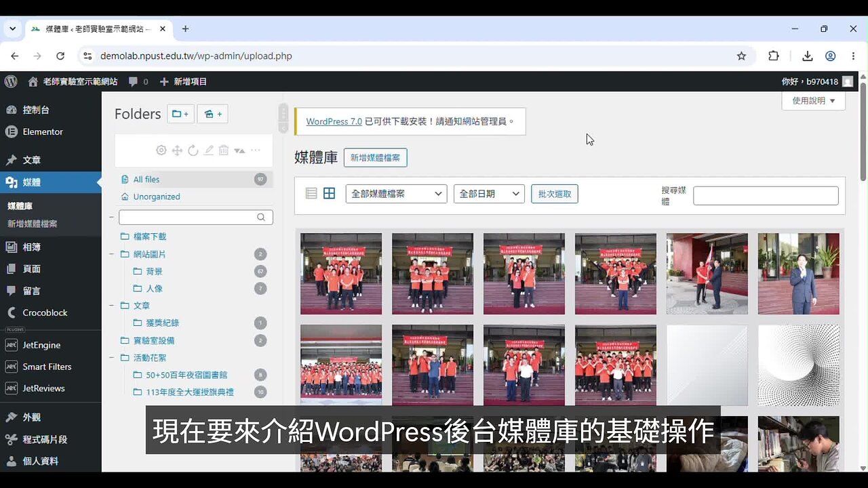This screenshot has height=488, width=868.
Task: Collapse the 文章 folder tree node
Action: click(111, 306)
